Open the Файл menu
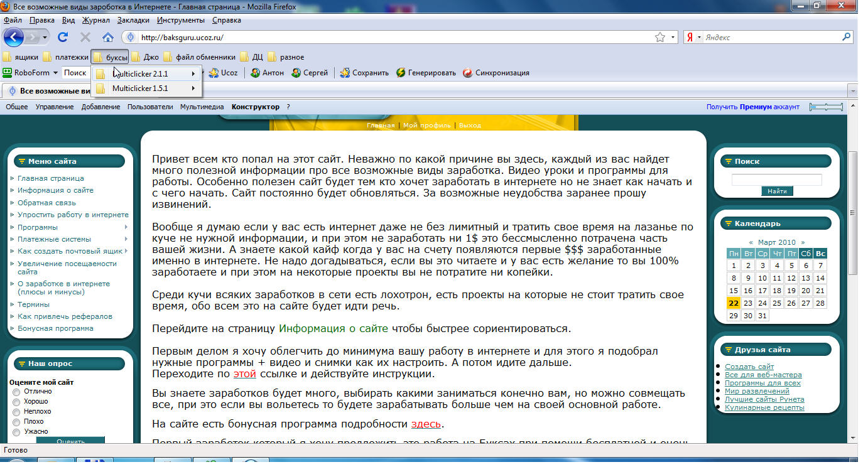 (x=13, y=20)
